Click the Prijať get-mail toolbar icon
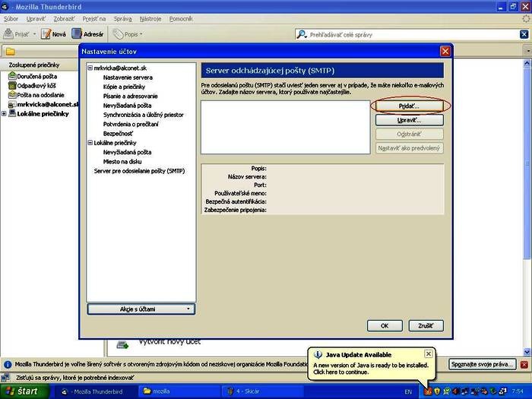Viewport: 532px width, 399px height. [8, 34]
